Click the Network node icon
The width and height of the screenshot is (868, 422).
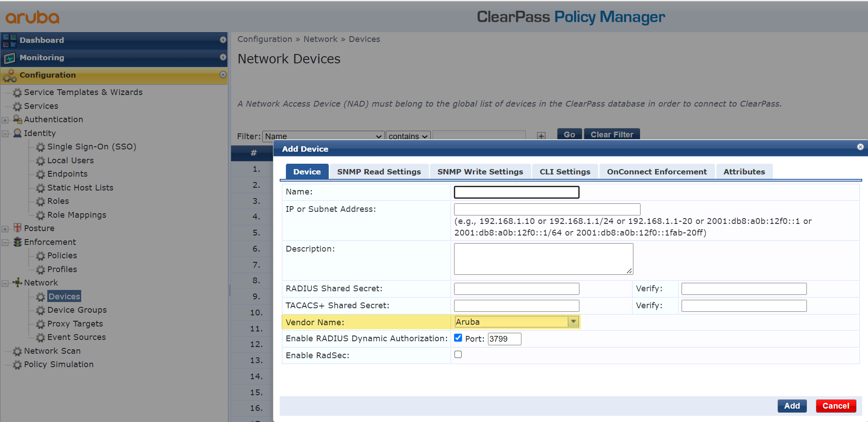pos(17,282)
